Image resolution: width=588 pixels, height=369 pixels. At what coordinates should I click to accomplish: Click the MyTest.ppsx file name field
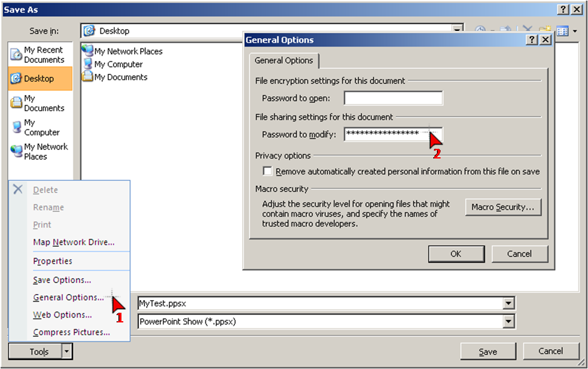(x=321, y=303)
